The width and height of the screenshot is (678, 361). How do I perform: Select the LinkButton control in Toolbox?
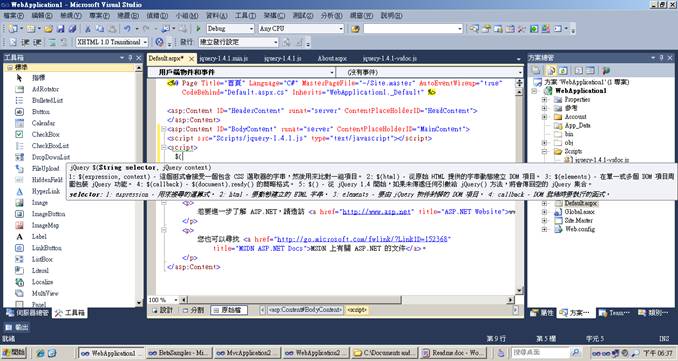[x=46, y=248]
